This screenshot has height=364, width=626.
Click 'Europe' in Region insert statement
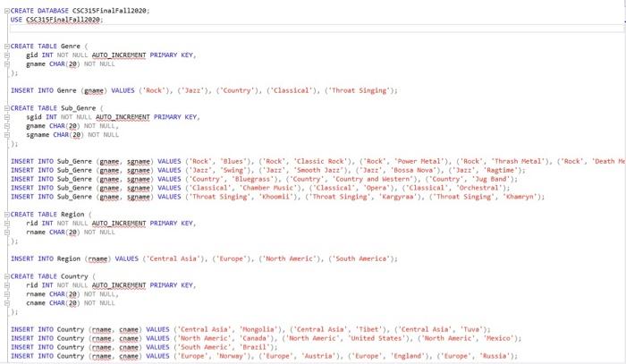coord(231,258)
